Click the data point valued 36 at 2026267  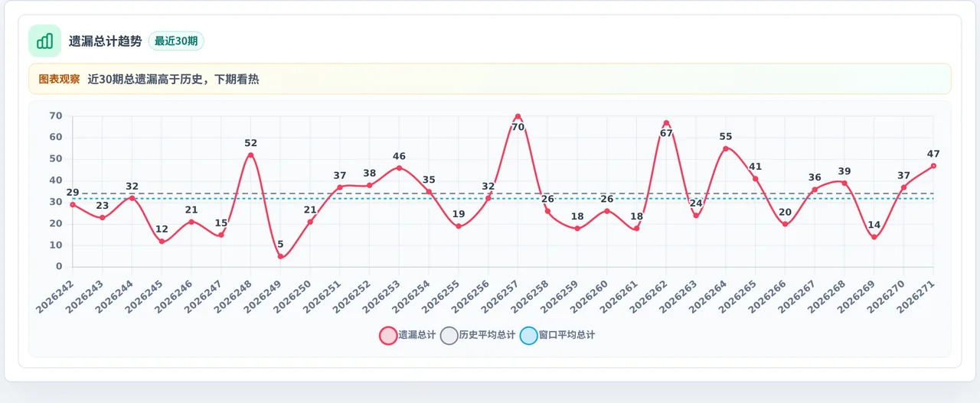click(815, 190)
